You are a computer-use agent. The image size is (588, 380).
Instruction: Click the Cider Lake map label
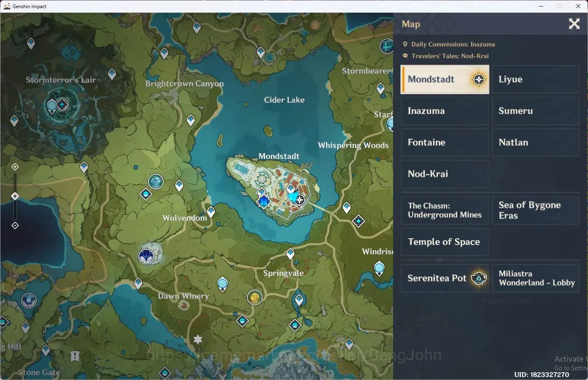[x=284, y=100]
